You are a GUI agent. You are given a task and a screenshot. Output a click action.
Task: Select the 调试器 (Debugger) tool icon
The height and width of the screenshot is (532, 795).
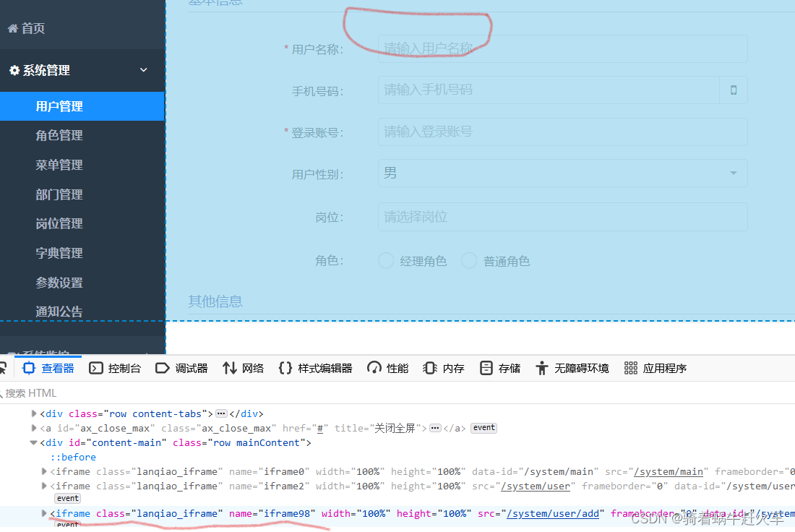(163, 368)
